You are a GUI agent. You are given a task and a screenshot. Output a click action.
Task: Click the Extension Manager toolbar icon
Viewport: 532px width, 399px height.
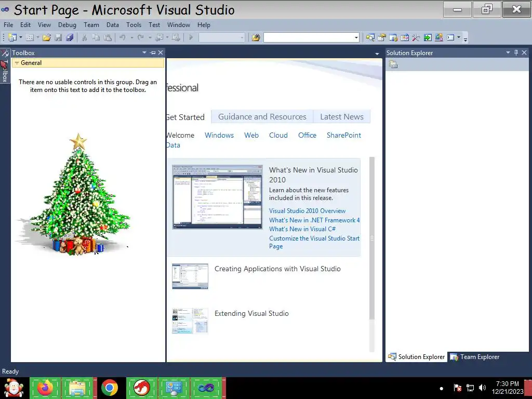(x=439, y=37)
